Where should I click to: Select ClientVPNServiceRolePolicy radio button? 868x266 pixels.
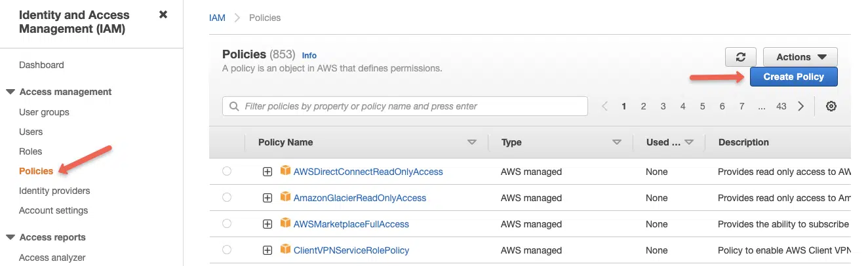pos(227,250)
